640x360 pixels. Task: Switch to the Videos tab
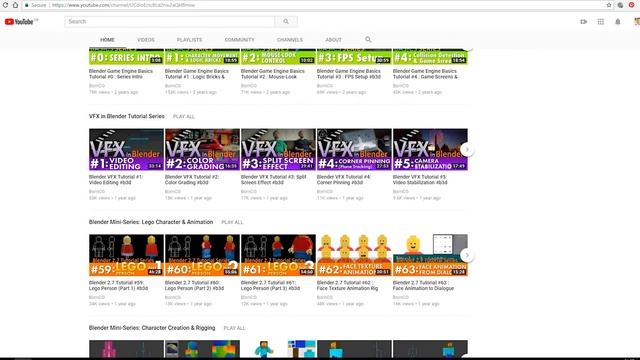point(146,40)
